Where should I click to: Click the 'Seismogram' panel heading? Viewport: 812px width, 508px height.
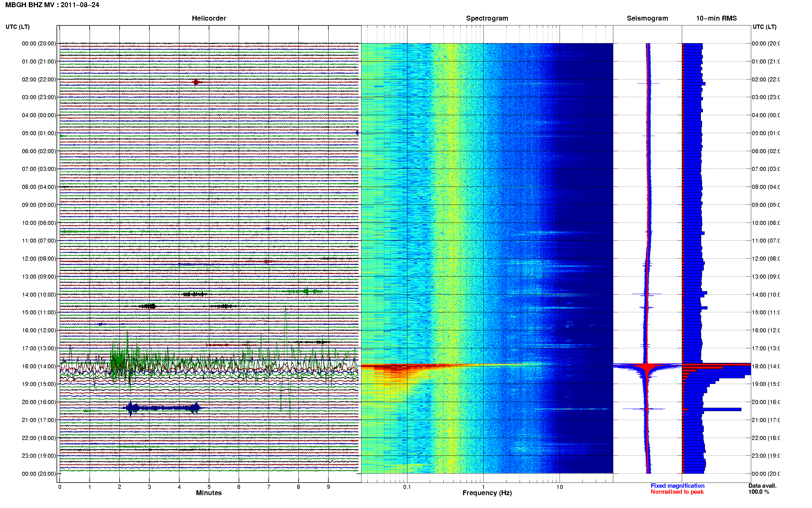pyautogui.click(x=647, y=19)
